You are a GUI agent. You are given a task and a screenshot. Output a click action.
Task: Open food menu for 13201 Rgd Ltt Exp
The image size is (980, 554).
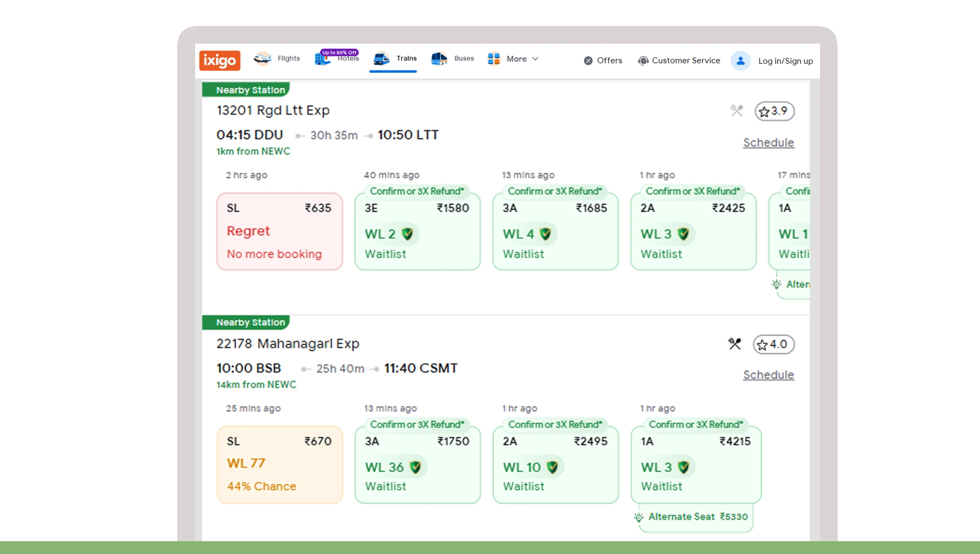pos(735,111)
